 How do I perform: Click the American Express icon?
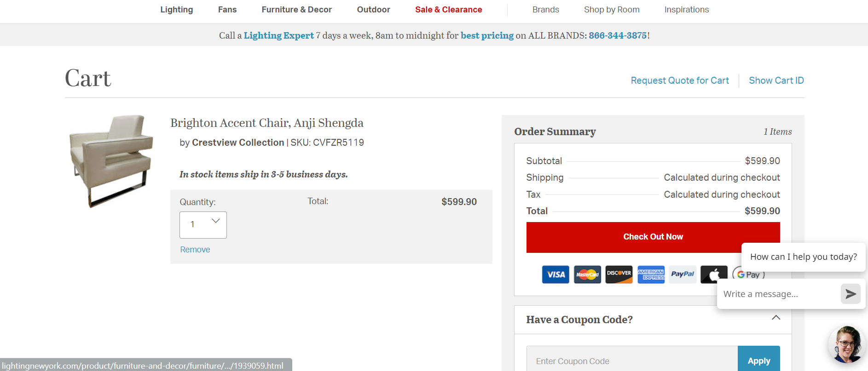tap(651, 274)
